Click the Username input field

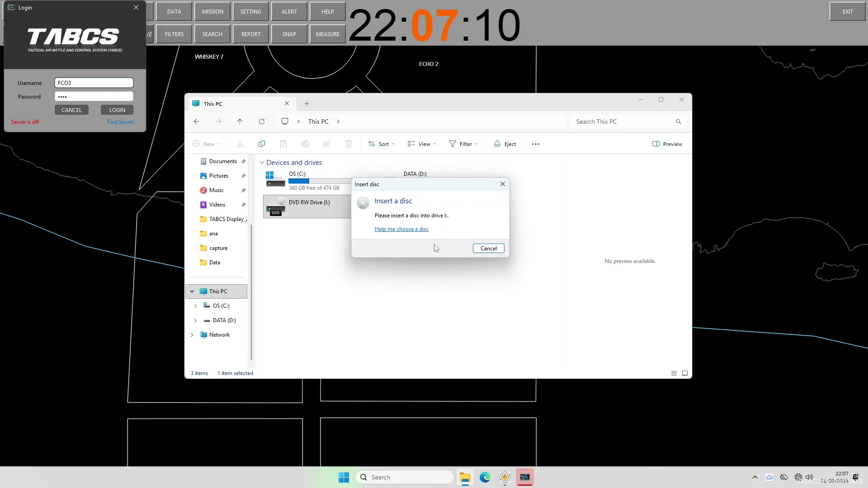[94, 83]
